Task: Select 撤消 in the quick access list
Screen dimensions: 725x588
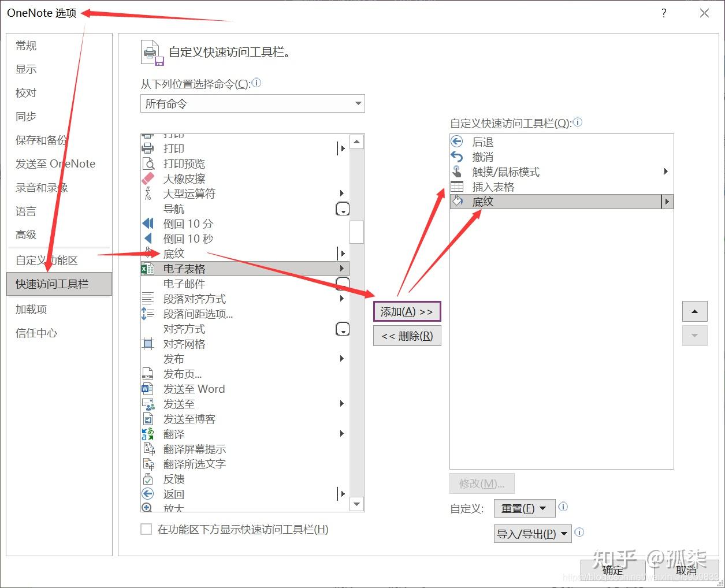Action: [562, 157]
